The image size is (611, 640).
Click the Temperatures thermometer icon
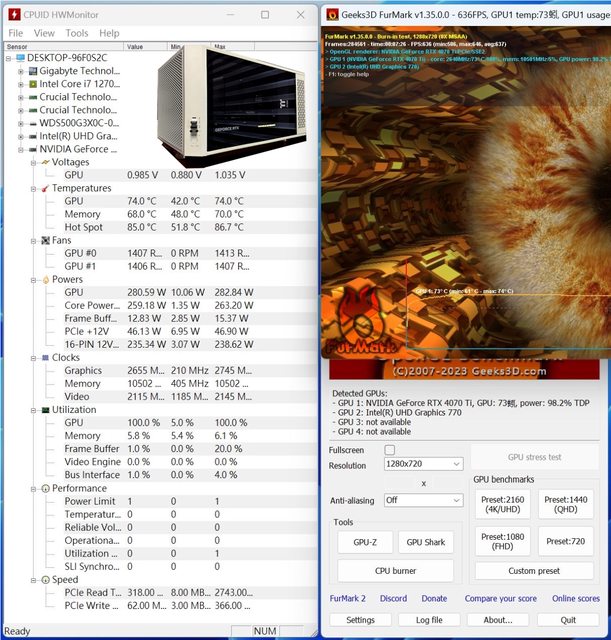[x=44, y=188]
